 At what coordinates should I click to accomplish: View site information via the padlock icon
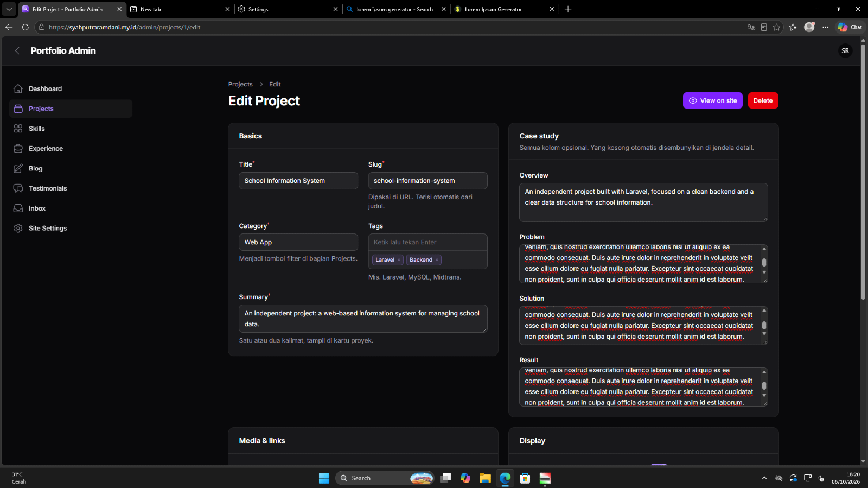[42, 27]
